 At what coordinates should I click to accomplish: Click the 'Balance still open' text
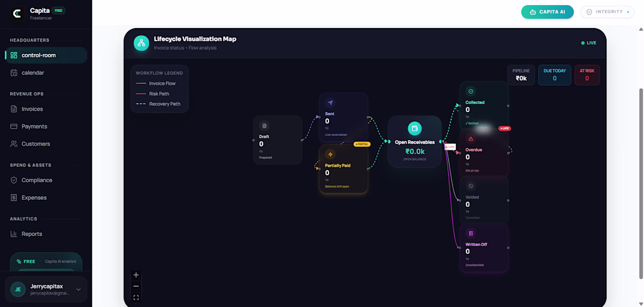tap(337, 186)
